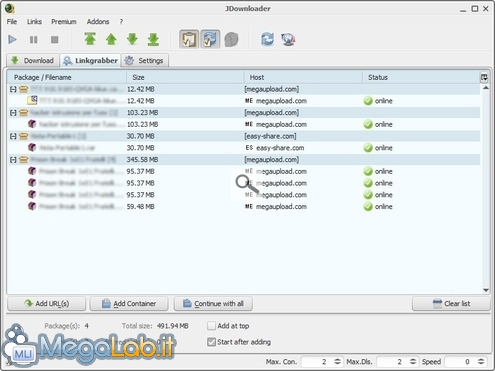Toggle the auto-reconnect checkbox icon
Screen dimensions: 495x371
pos(210,39)
